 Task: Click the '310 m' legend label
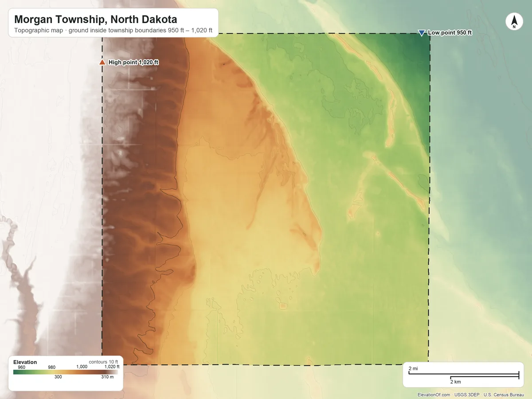108,377
